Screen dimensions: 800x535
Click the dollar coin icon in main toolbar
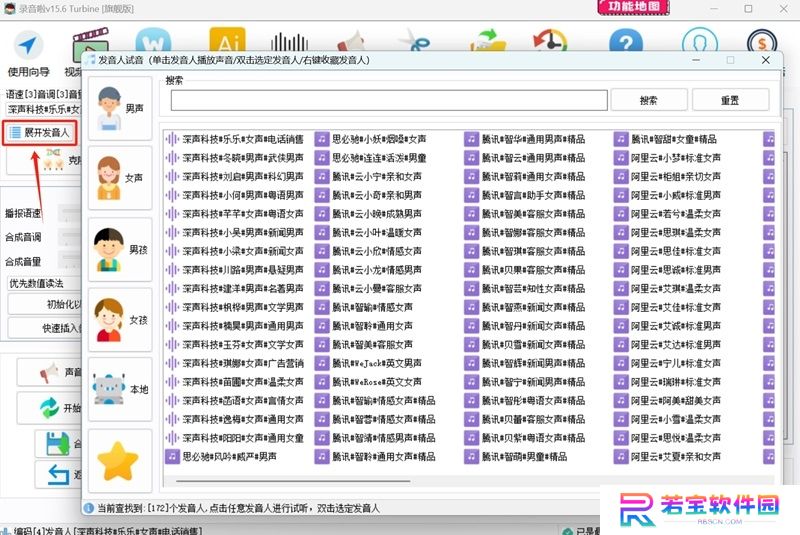762,41
